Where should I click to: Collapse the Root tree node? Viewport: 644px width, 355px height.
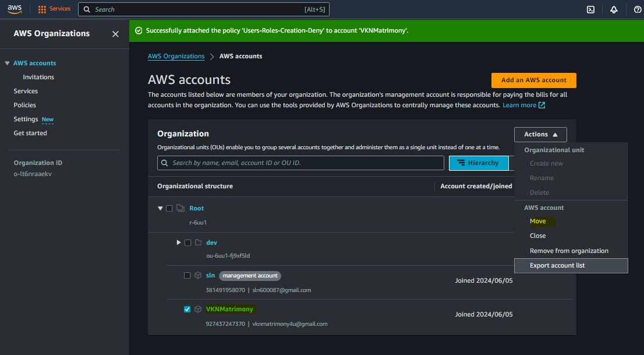click(160, 208)
